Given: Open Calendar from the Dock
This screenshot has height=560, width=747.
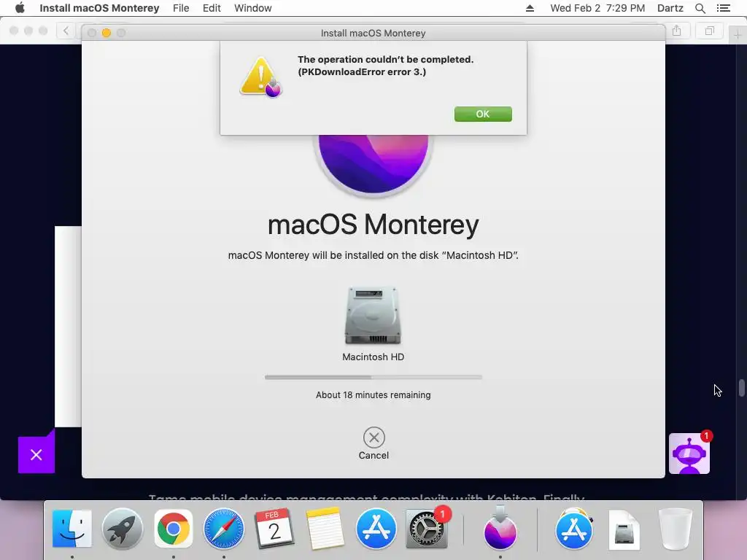Looking at the screenshot, I should tap(274, 529).
